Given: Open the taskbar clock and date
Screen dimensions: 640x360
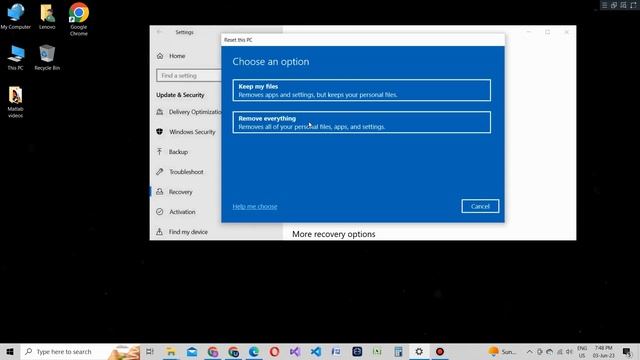Looking at the screenshot, I should 603,351.
